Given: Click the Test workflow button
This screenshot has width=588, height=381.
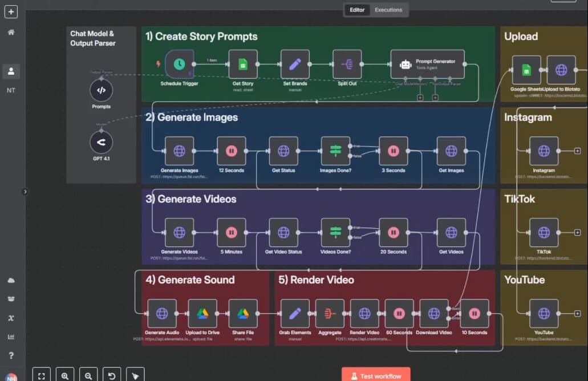Looking at the screenshot, I should click(376, 375).
